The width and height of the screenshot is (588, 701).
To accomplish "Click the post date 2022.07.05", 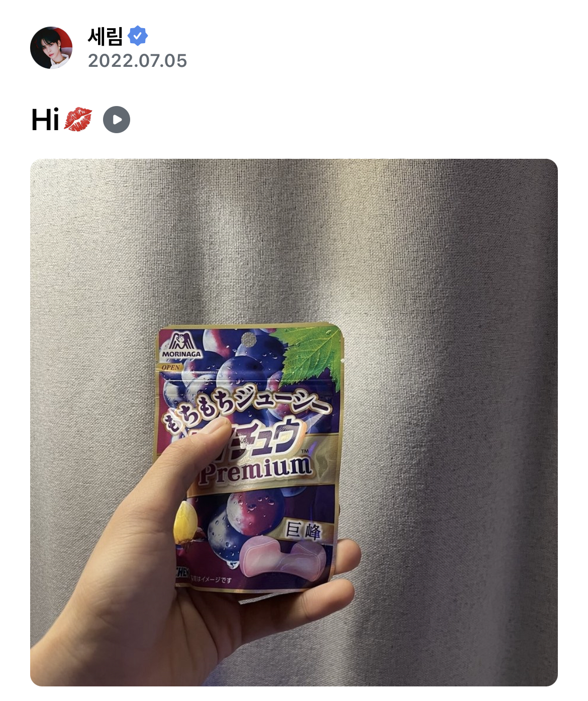I will [x=137, y=61].
